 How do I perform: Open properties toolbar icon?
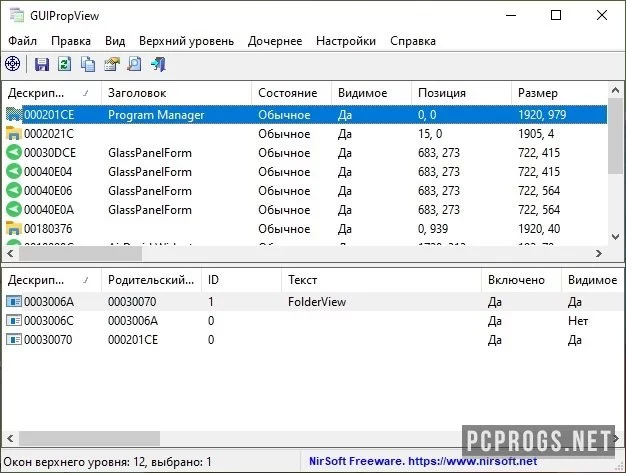(x=112, y=64)
